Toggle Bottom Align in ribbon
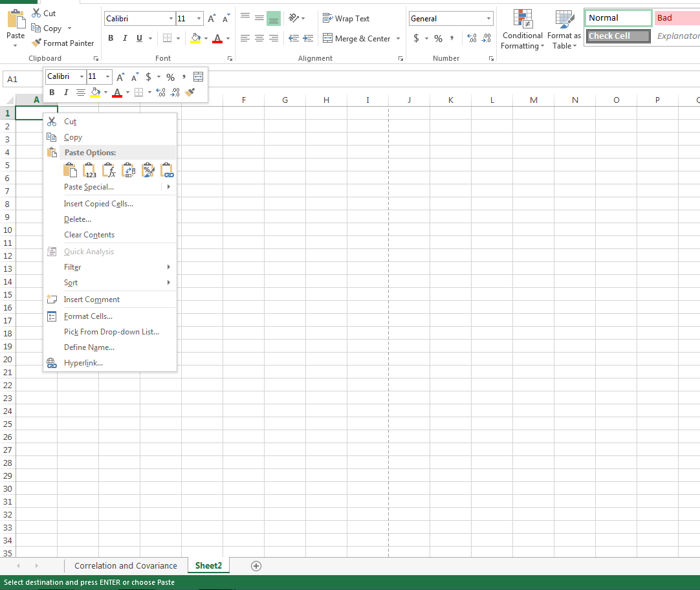Image resolution: width=700 pixels, height=590 pixels. pos(273,18)
